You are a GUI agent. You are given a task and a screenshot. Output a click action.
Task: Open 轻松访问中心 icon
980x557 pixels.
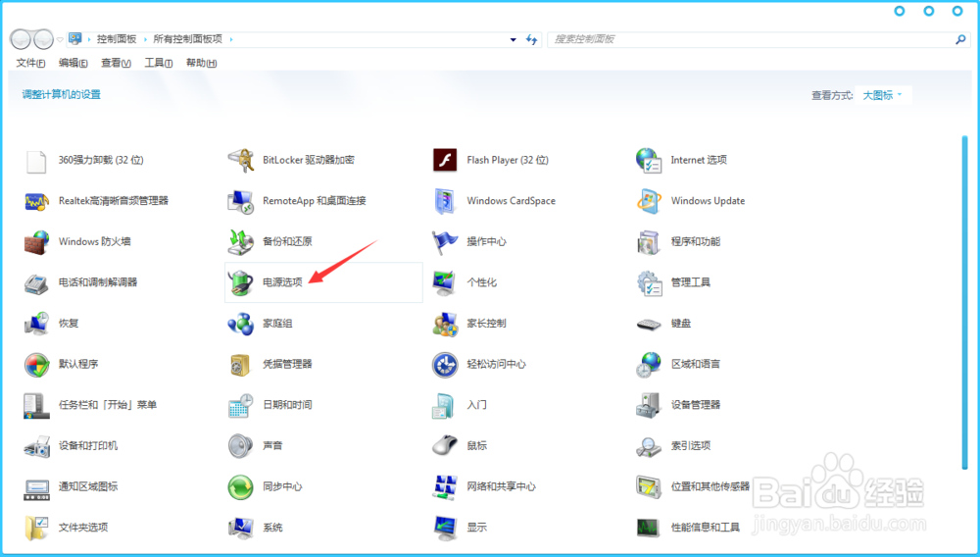[445, 365]
